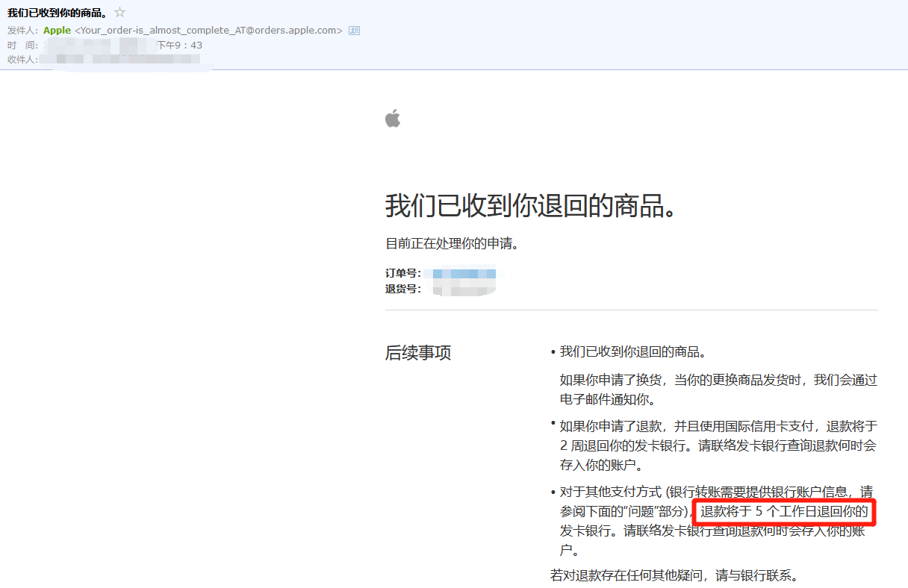Open the contact card icon beside sender address

click(352, 30)
